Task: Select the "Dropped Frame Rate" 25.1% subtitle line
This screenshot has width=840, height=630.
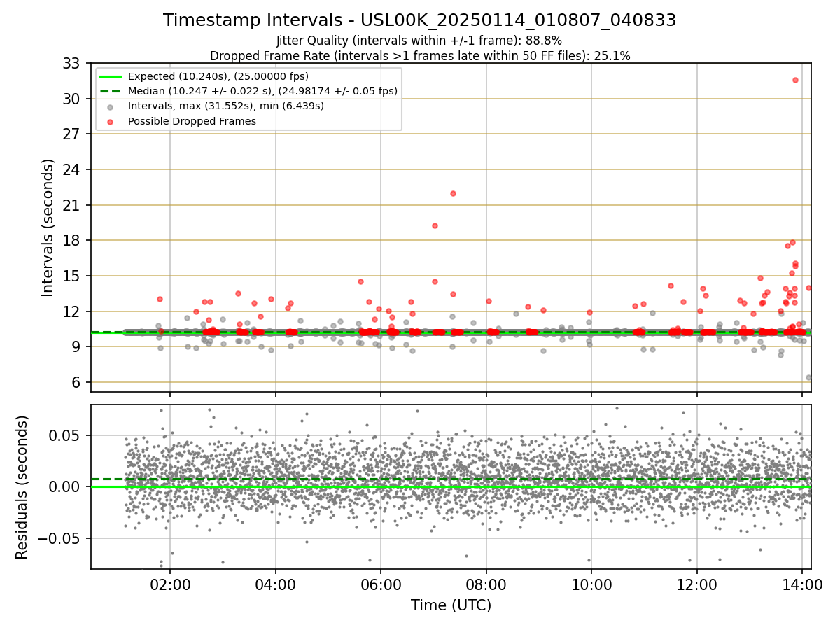Action: [x=420, y=56]
